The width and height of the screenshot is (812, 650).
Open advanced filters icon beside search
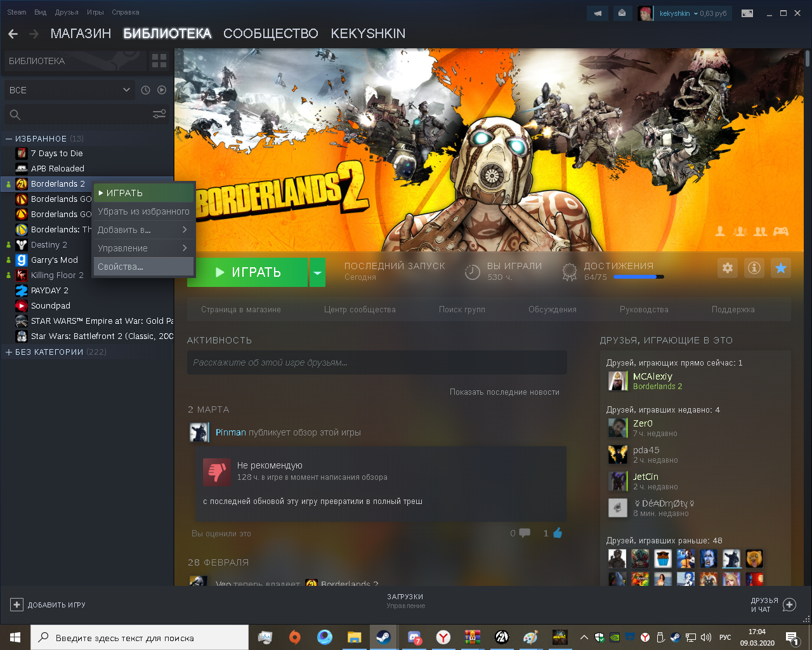coord(159,114)
